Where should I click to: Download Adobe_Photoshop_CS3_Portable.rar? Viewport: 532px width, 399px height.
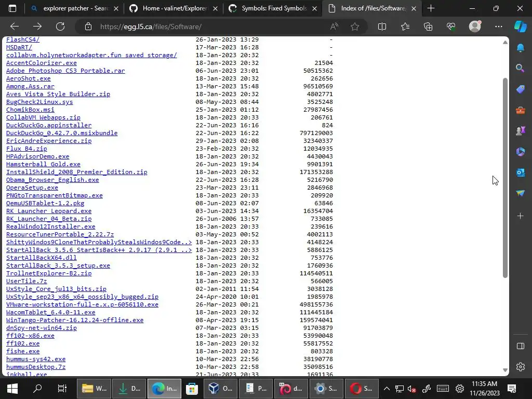tap(65, 71)
